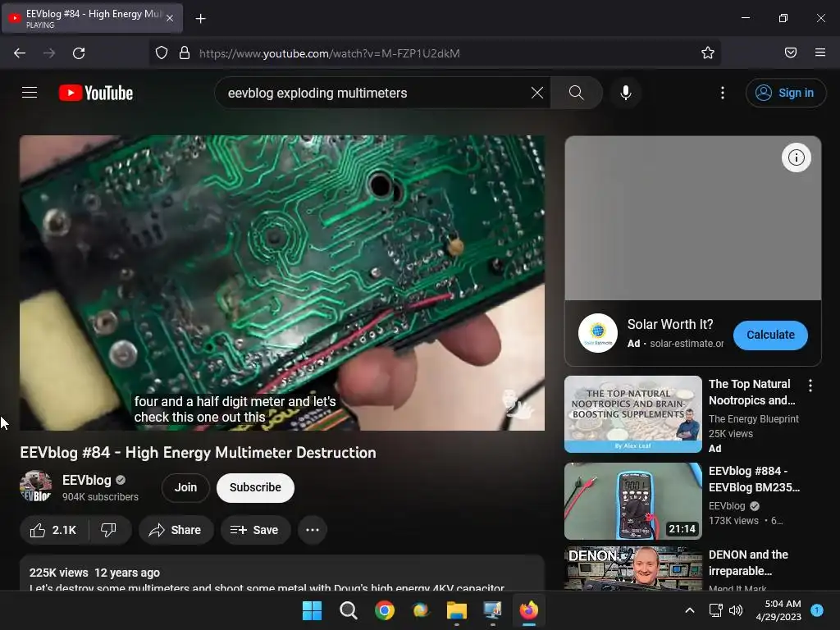This screenshot has width=840, height=630.
Task: Share the EEVblog #84 video
Action: (x=176, y=530)
